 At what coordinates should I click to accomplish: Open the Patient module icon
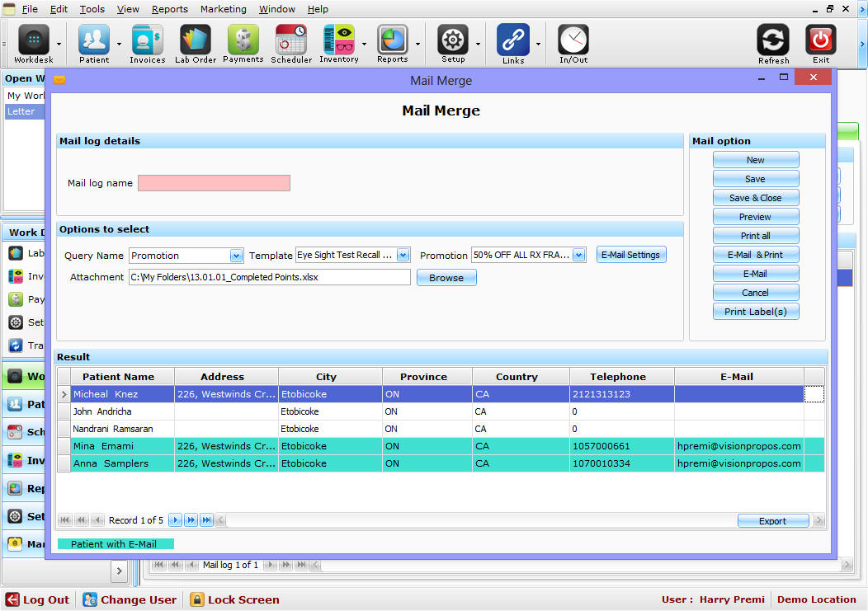tap(94, 41)
